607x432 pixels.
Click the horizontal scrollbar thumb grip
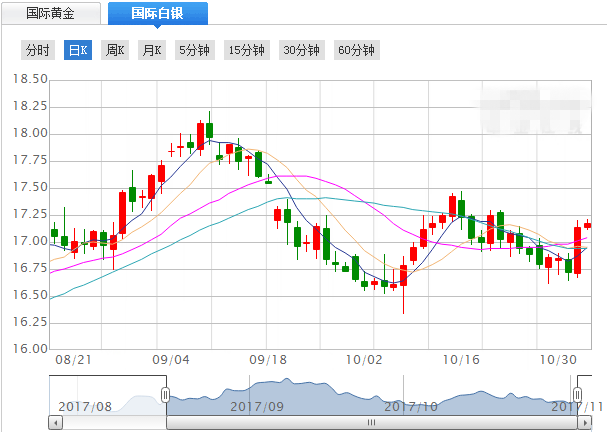pyautogui.click(x=371, y=423)
